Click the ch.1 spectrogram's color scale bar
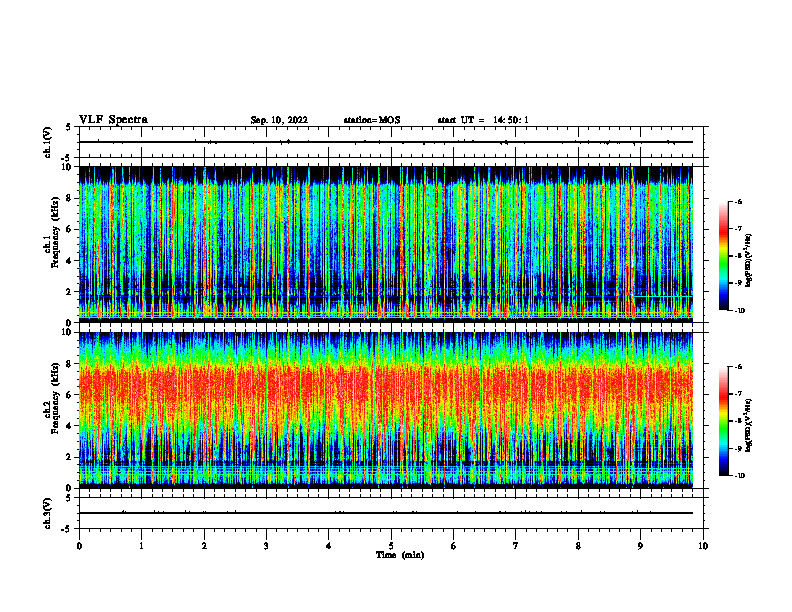 [723, 256]
